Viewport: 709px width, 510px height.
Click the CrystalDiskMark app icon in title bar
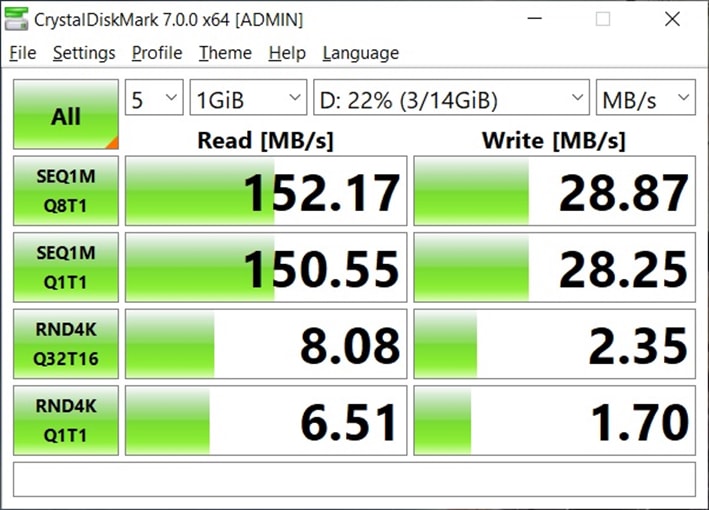click(x=17, y=19)
